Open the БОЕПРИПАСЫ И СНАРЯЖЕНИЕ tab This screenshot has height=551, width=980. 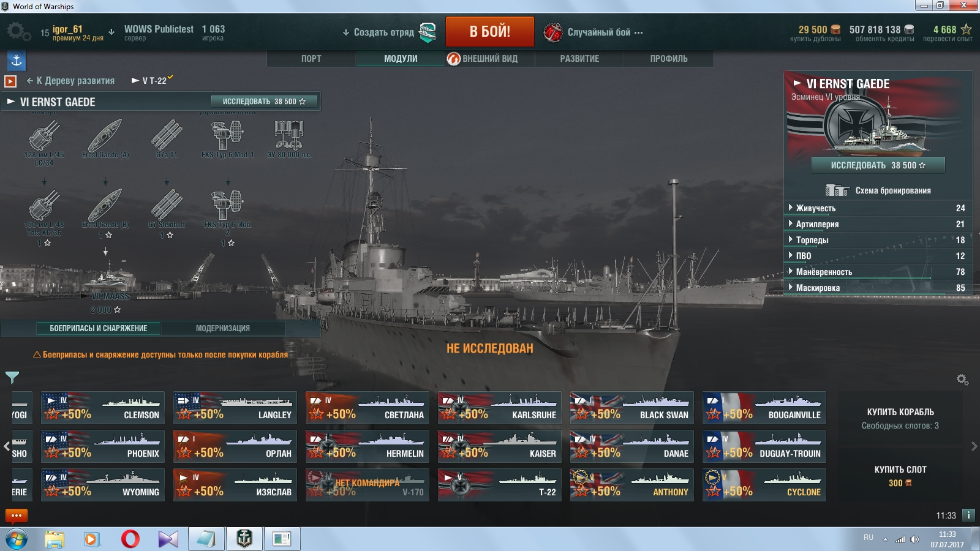pyautogui.click(x=98, y=328)
